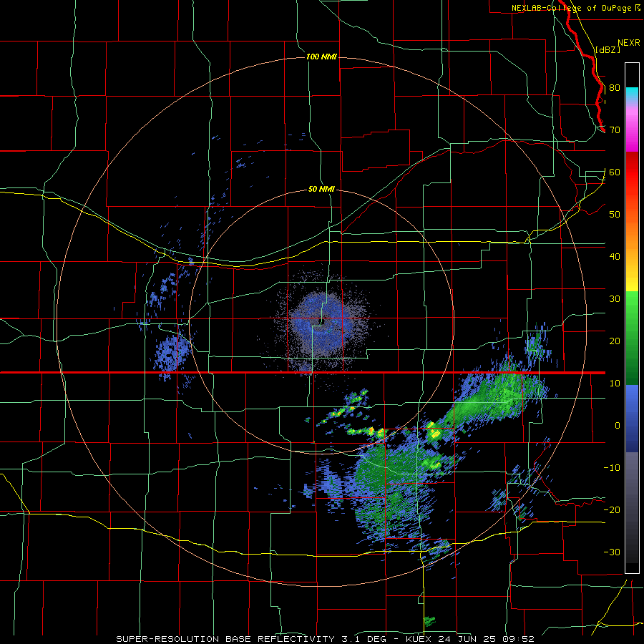Click the 100 NMI range ring label

[321, 57]
